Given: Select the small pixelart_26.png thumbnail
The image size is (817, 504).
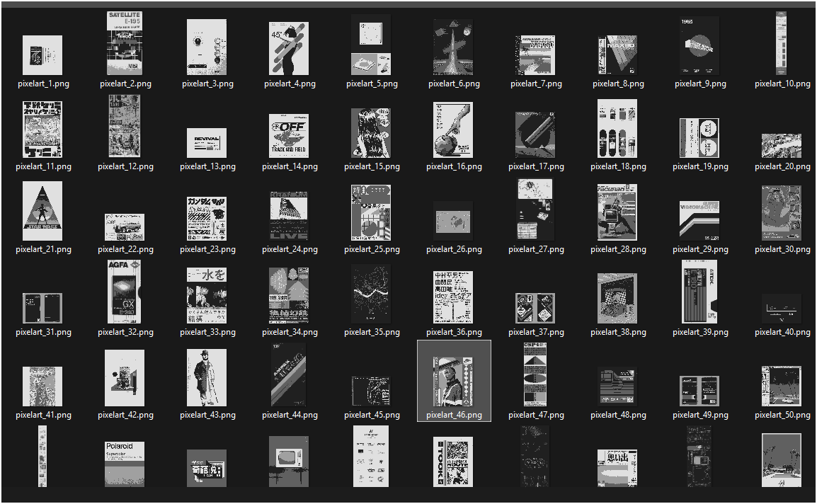Looking at the screenshot, I should click(453, 222).
